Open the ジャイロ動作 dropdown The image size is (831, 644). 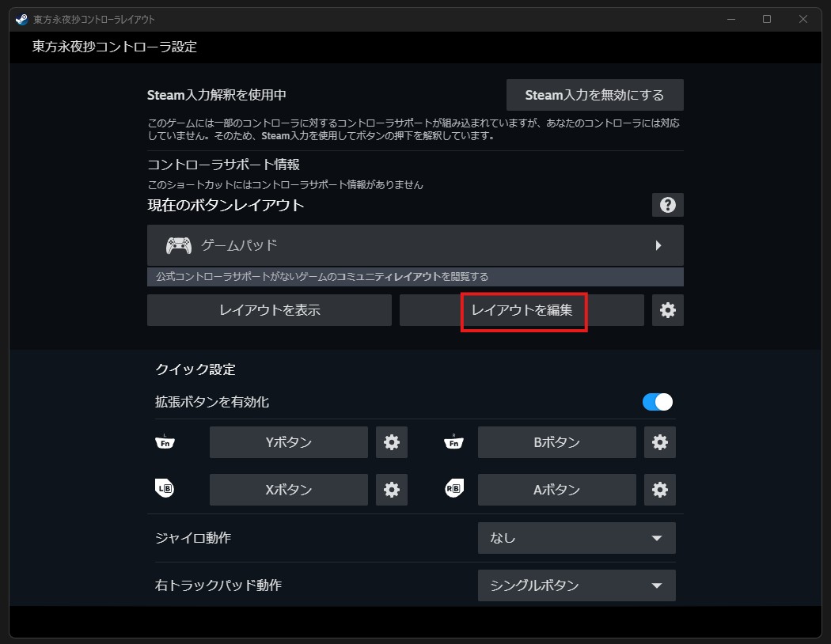576,538
